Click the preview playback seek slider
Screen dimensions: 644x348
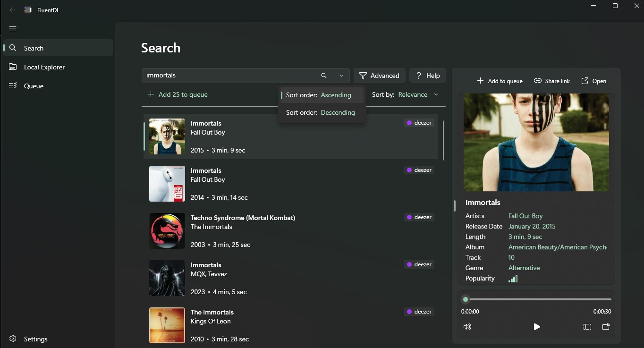tap(538, 299)
